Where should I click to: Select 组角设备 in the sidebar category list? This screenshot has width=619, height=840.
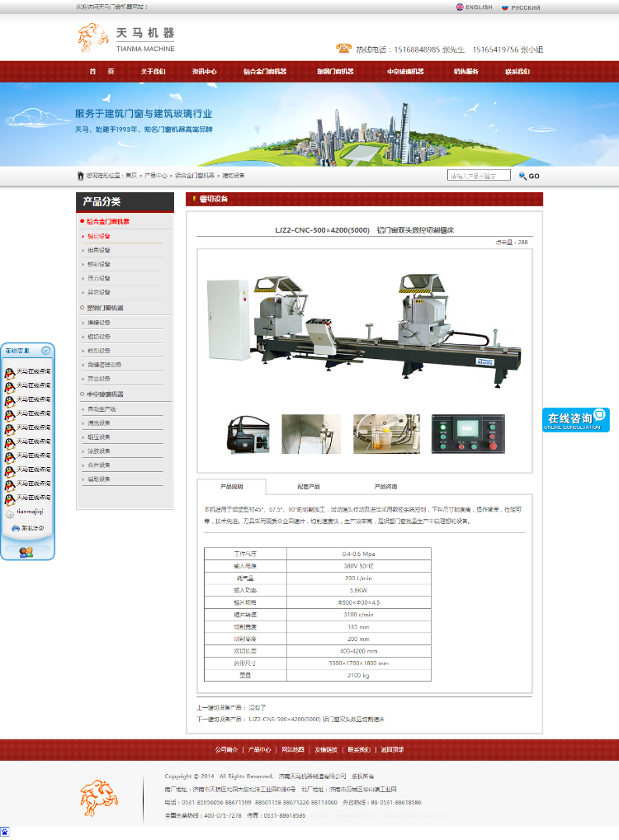coord(99,250)
